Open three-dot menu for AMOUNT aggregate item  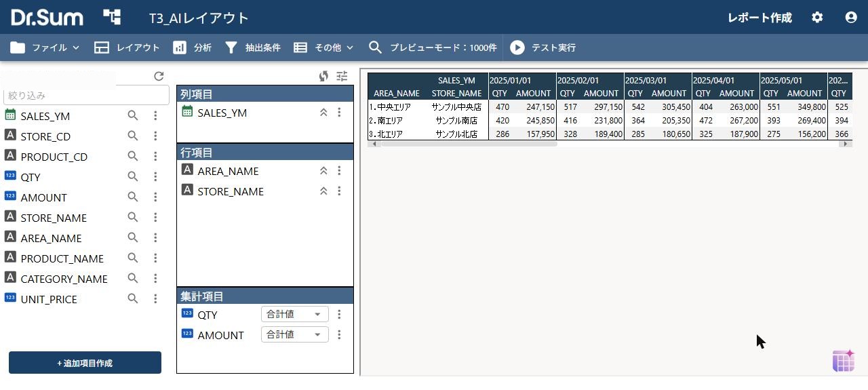tap(339, 335)
